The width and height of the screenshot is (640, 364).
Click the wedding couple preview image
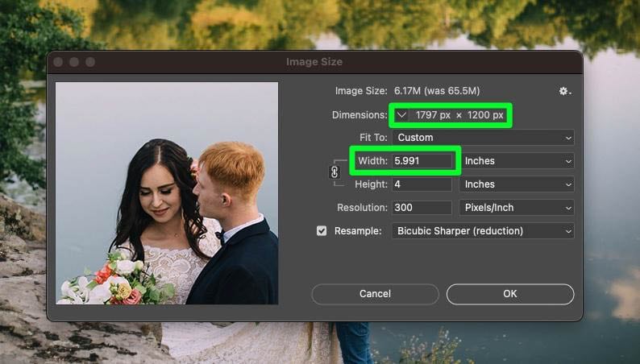tap(167, 193)
